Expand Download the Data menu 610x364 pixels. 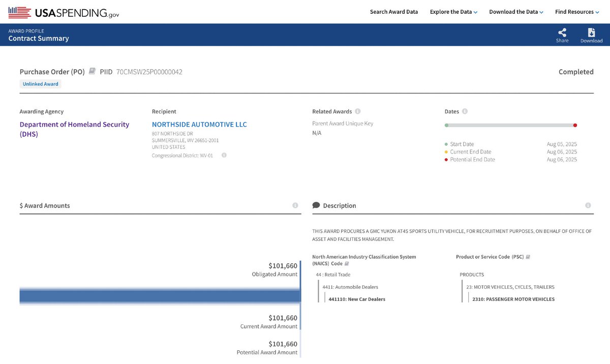[516, 12]
